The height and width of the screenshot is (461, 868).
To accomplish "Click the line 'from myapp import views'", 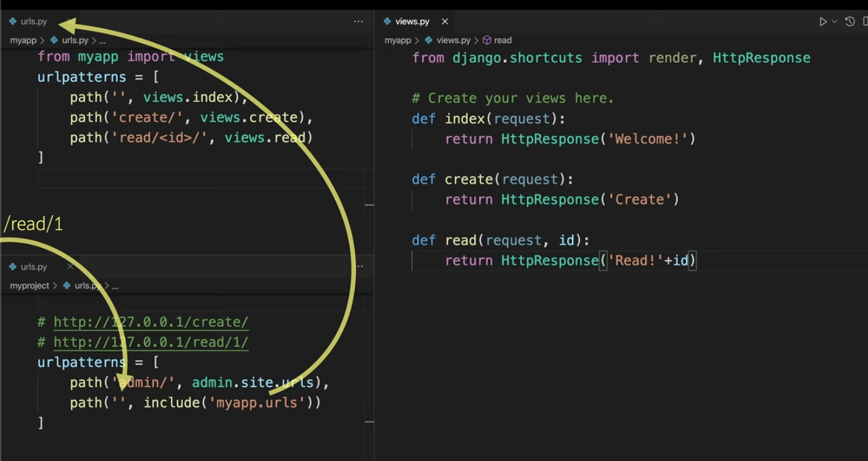I will pyautogui.click(x=131, y=57).
